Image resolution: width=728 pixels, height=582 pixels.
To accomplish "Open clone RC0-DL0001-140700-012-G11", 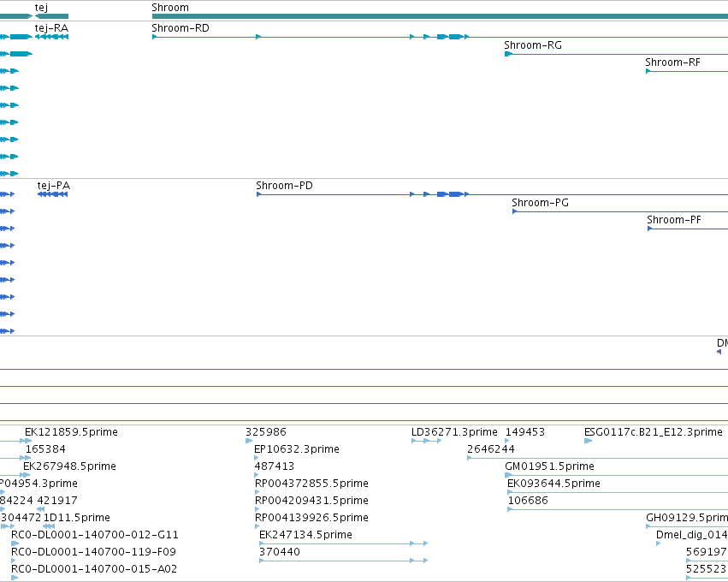I will [x=95, y=535].
